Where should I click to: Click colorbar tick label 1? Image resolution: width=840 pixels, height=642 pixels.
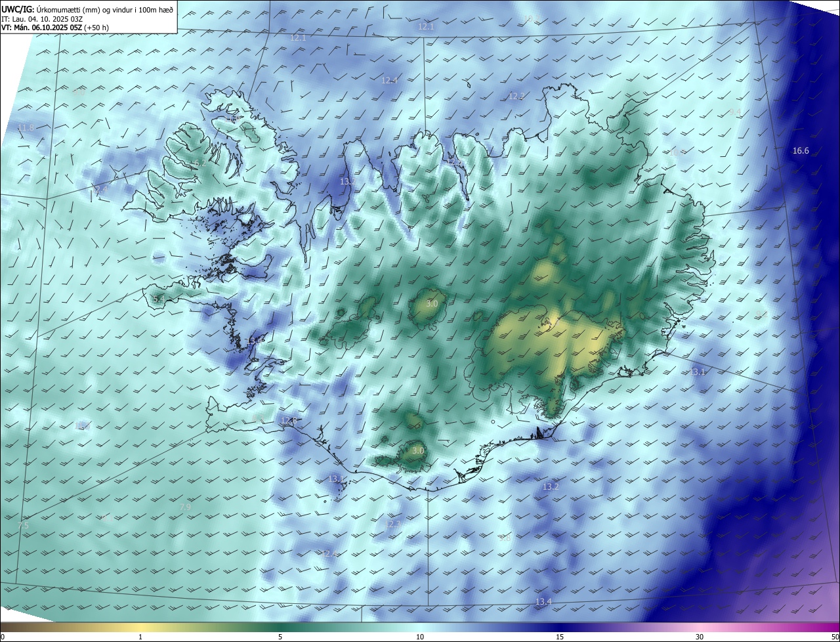tap(140, 637)
